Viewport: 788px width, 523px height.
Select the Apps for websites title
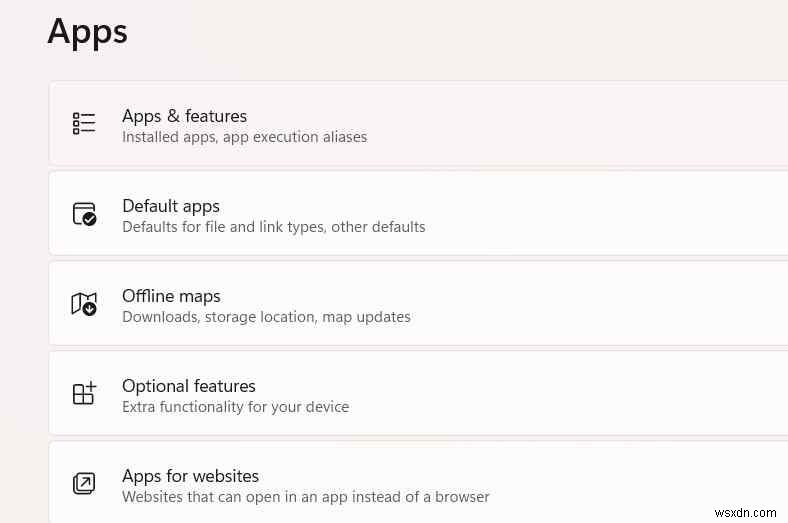click(x=190, y=476)
